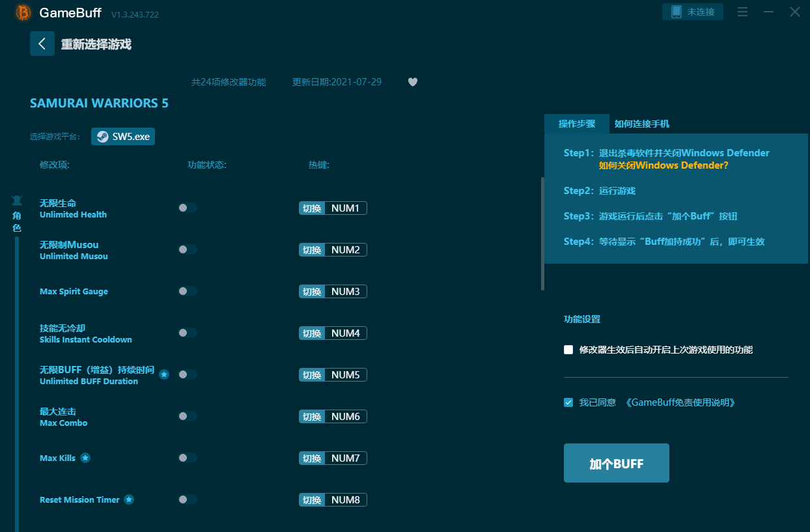Viewport: 810px width, 532px height.
Task: Click version text V1.3.243.722
Action: click(x=135, y=14)
